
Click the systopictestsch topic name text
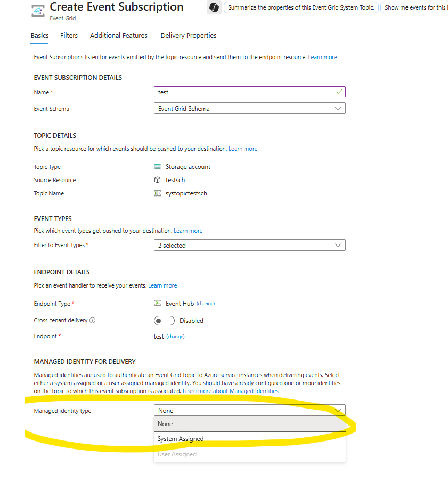[186, 193]
